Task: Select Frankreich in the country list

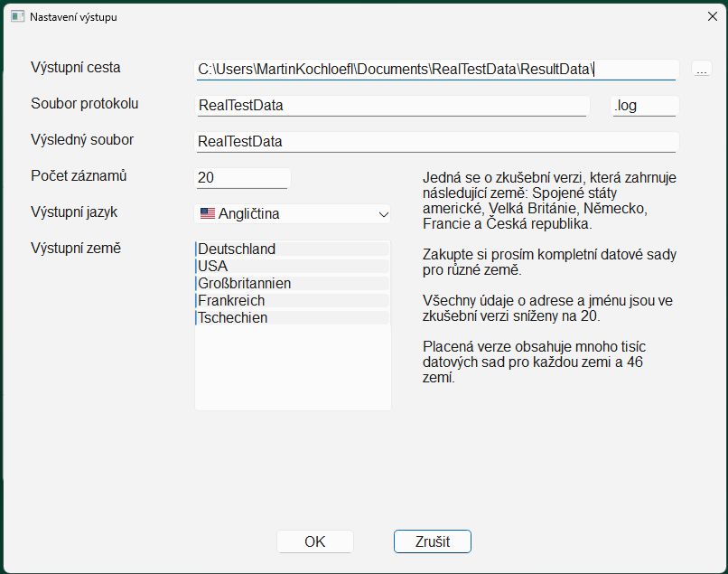Action: (293, 301)
